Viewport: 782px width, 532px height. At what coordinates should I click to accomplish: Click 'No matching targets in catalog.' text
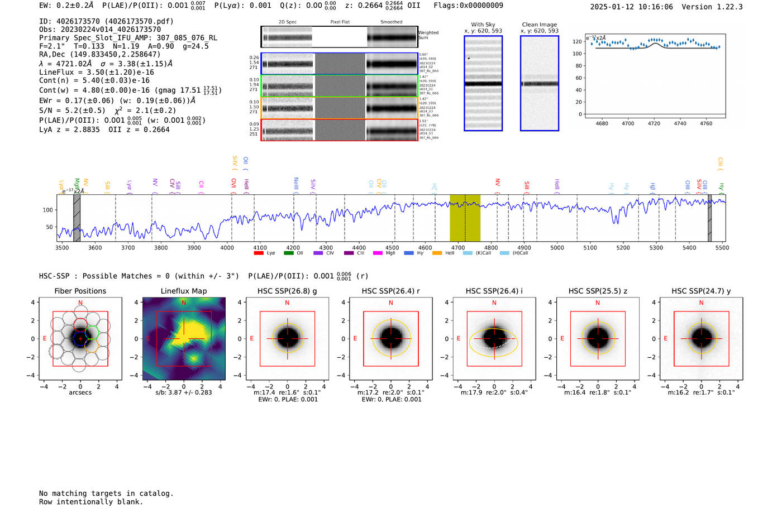106,493
